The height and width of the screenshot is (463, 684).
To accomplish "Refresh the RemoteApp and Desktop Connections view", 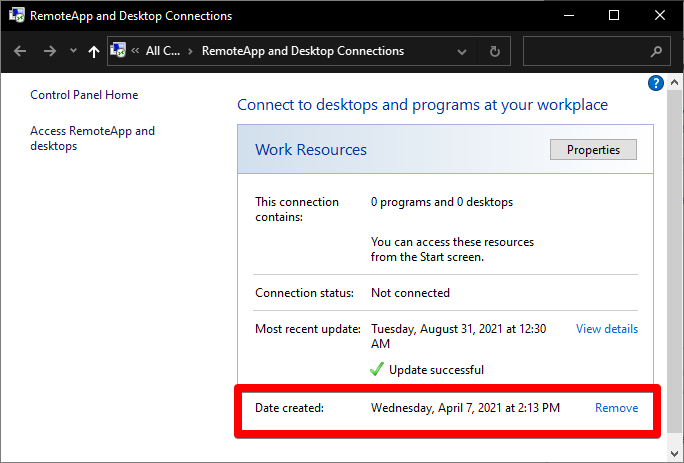I will click(495, 51).
